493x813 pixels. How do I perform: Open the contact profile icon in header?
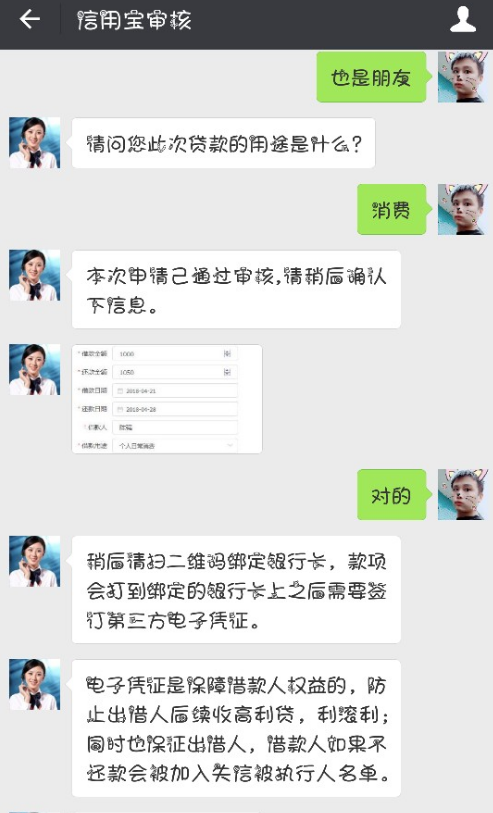[x=462, y=20]
